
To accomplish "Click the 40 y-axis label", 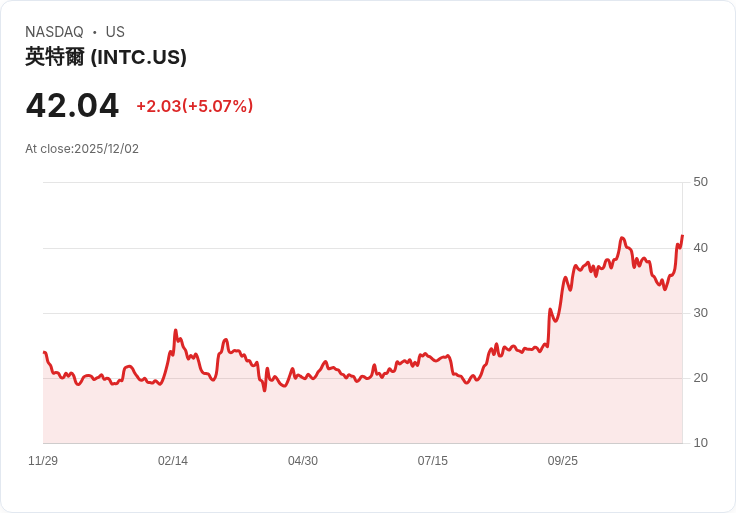I will [x=700, y=248].
